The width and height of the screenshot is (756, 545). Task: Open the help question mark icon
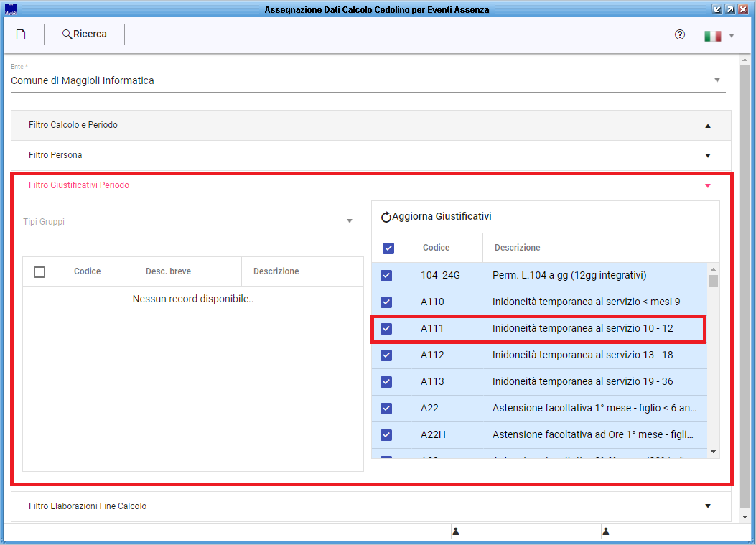(680, 34)
